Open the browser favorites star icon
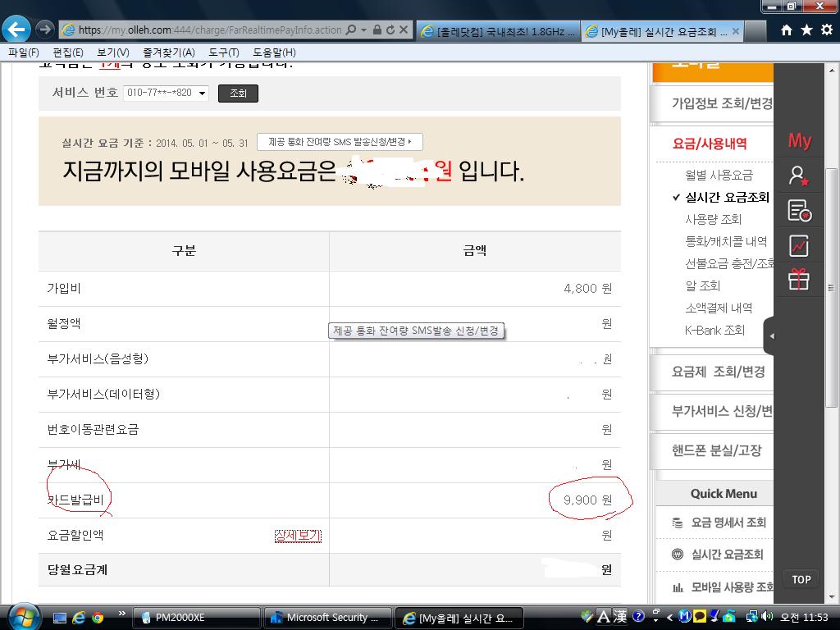Image resolution: width=840 pixels, height=630 pixels. click(x=806, y=30)
